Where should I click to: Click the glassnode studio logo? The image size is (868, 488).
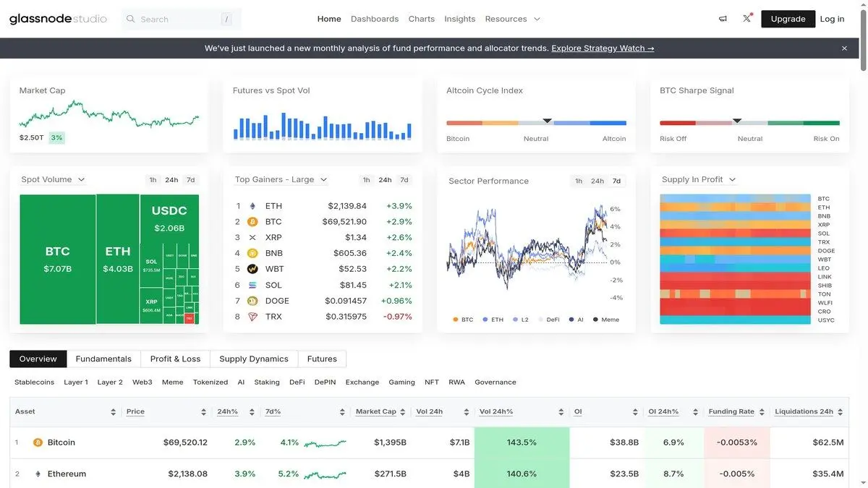click(x=58, y=19)
